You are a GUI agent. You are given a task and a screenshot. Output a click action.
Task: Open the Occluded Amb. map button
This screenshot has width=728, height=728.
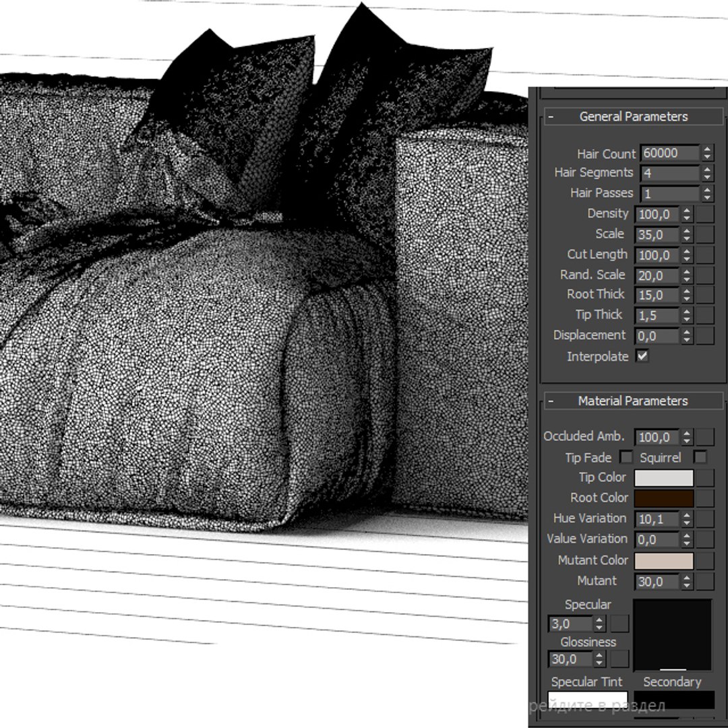pos(705,437)
